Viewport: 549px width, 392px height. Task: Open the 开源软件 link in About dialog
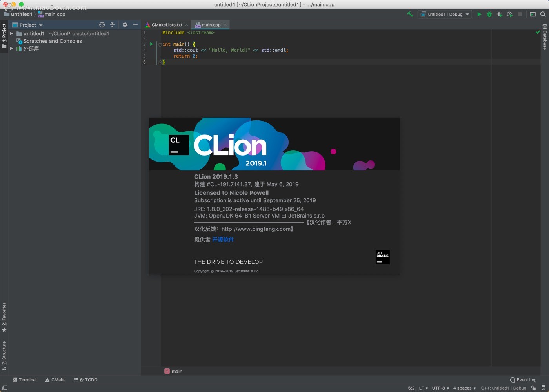click(223, 240)
